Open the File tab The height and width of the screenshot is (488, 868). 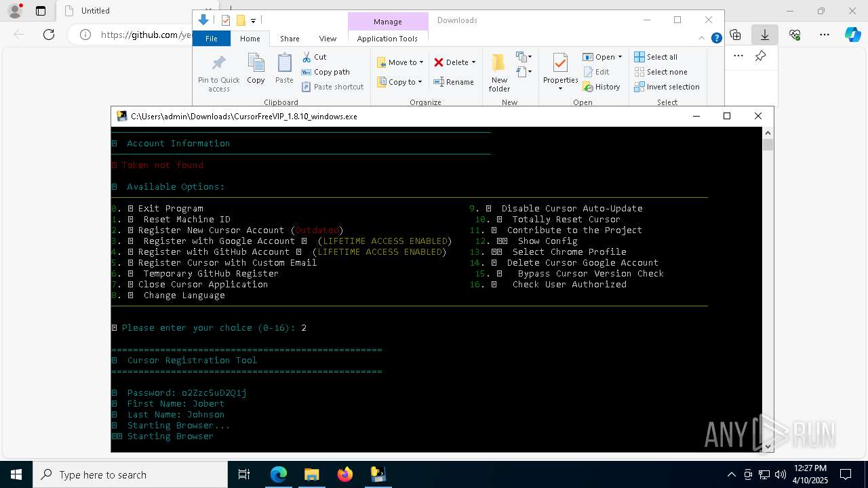212,39
